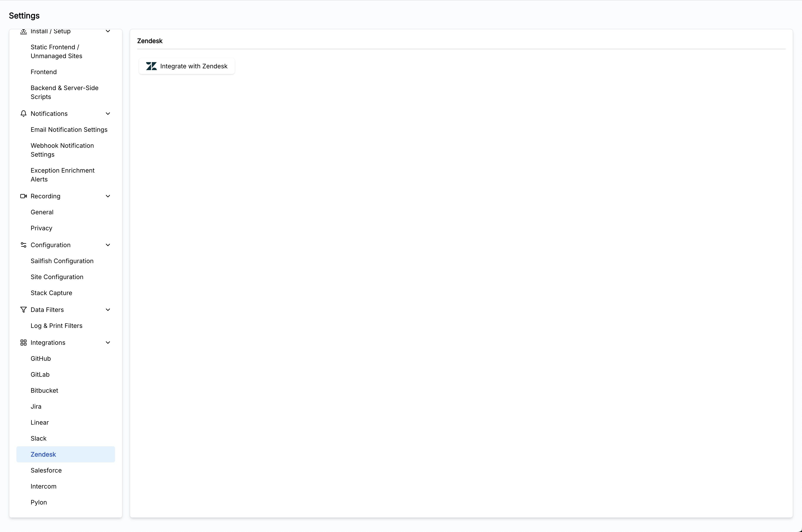Select the Pylon integration

click(66, 502)
